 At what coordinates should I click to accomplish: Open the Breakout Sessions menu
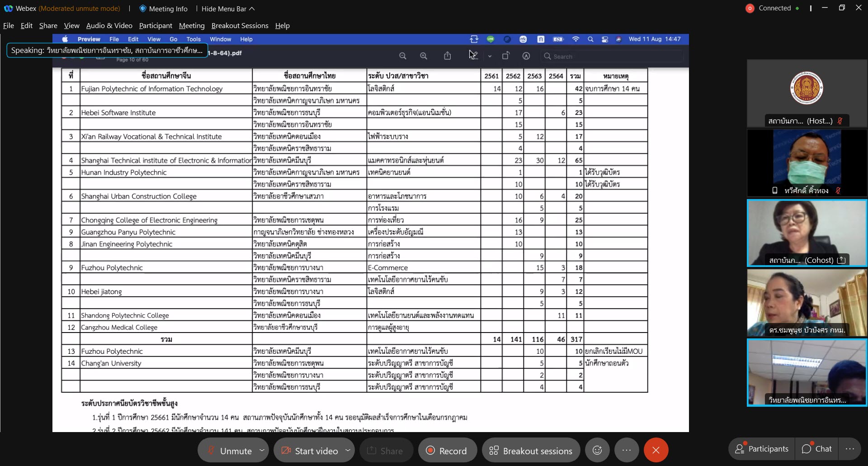(x=240, y=26)
